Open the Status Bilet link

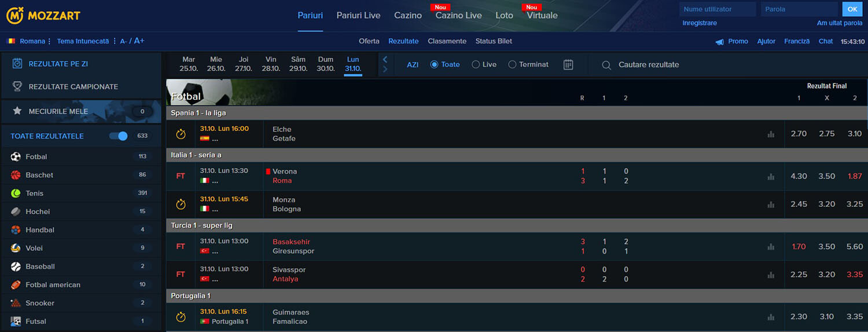click(494, 41)
